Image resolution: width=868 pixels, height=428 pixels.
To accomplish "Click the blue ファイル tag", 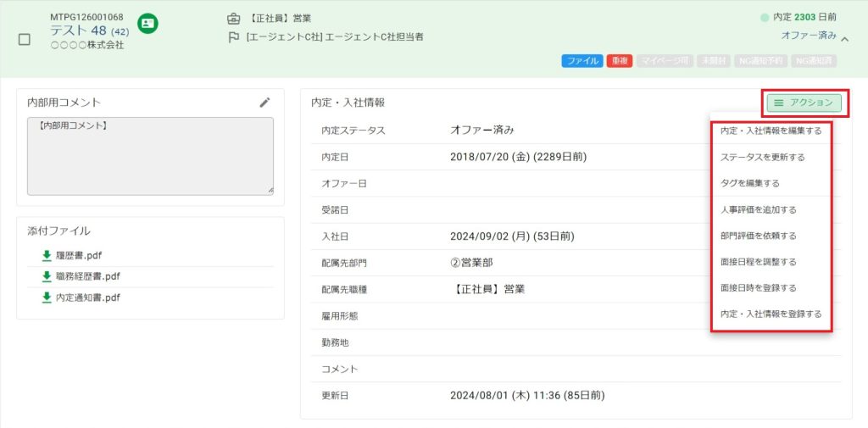I will click(581, 61).
